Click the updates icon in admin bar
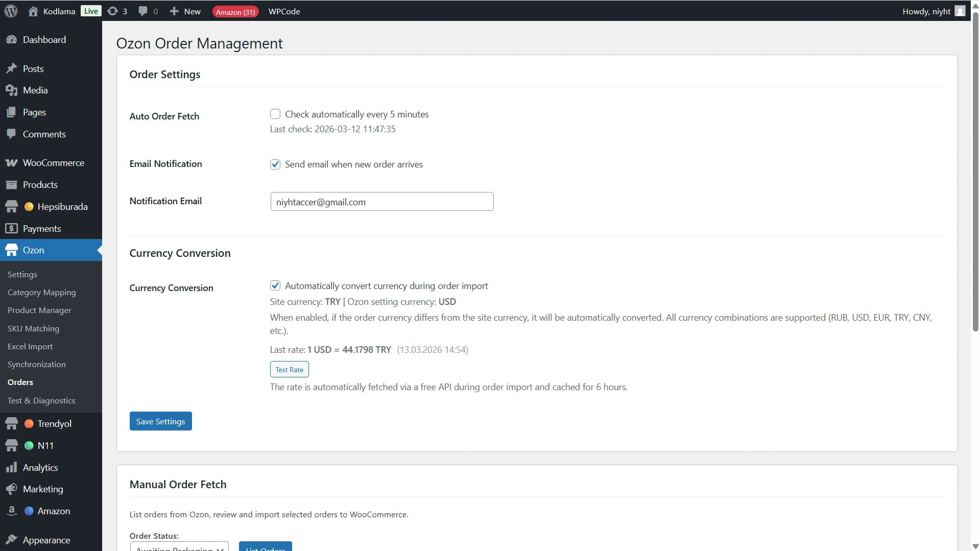The width and height of the screenshot is (980, 551). (x=113, y=11)
